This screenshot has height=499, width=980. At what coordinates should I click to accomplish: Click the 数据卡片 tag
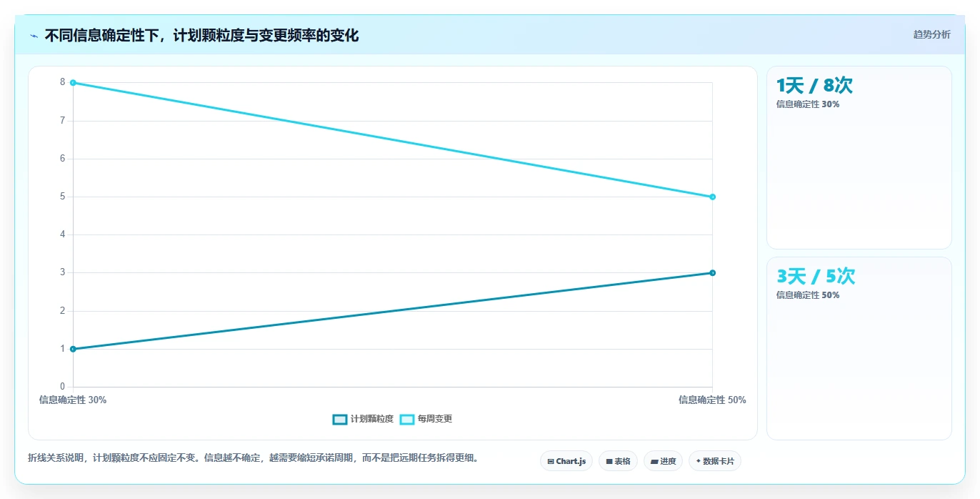tap(714, 461)
